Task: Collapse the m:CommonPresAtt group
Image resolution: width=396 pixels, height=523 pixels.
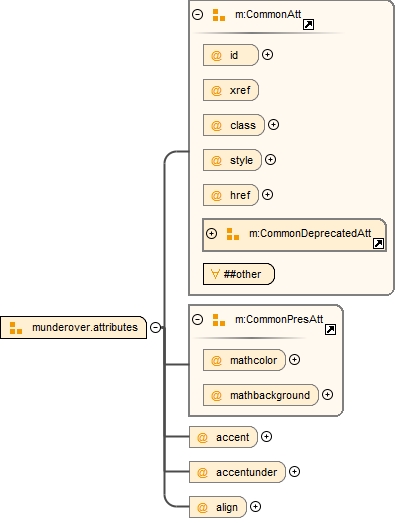Action: [x=197, y=320]
